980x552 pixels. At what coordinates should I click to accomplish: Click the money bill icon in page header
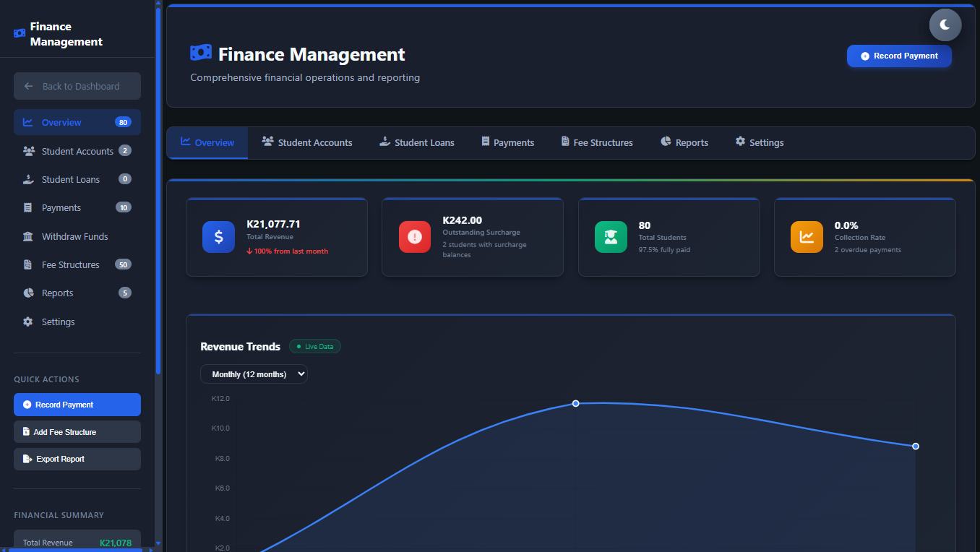(201, 53)
